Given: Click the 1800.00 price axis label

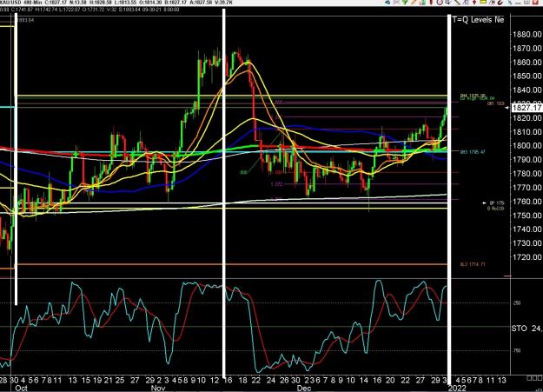Looking at the screenshot, I should [527, 145].
